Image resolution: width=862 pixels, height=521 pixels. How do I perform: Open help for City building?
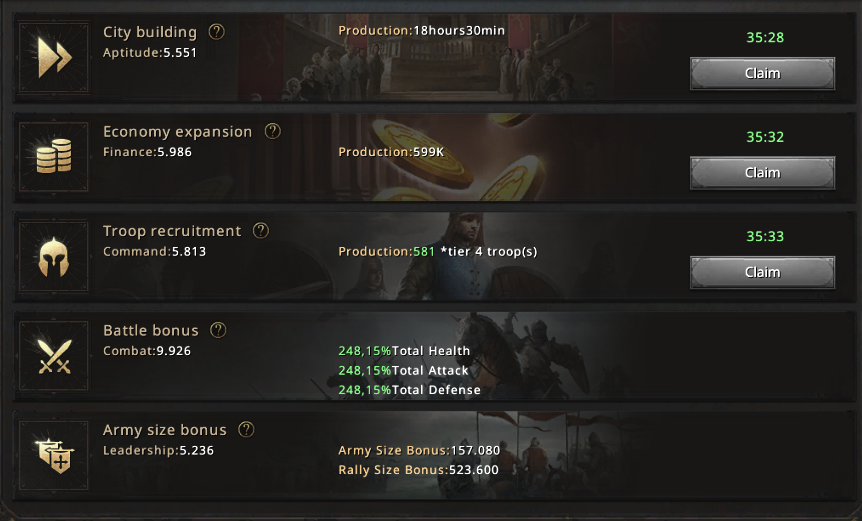click(x=217, y=32)
